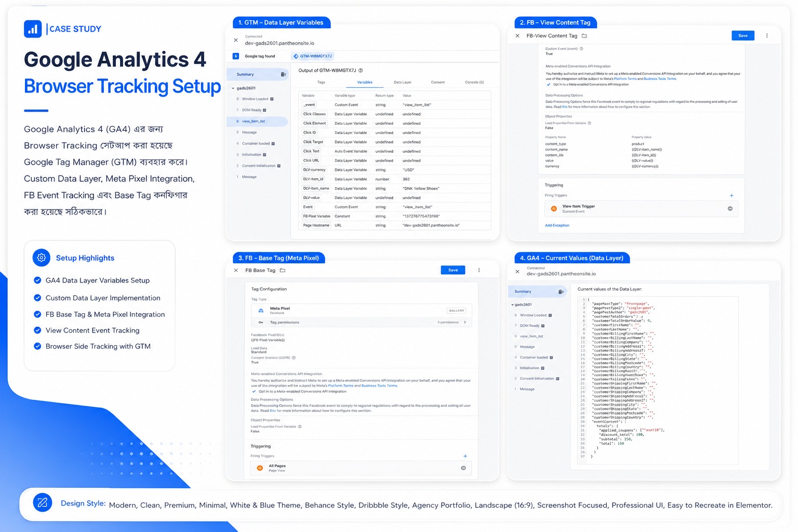Switch to the Consent tab

(437, 82)
